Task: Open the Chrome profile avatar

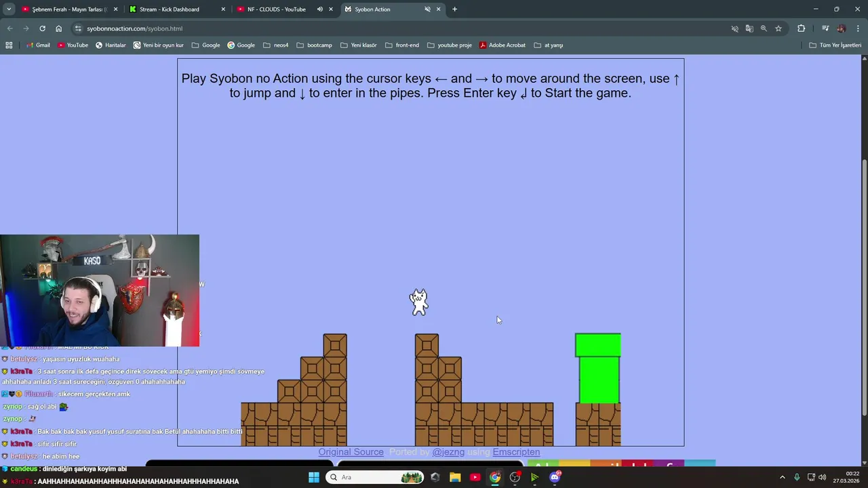Action: 842,28
